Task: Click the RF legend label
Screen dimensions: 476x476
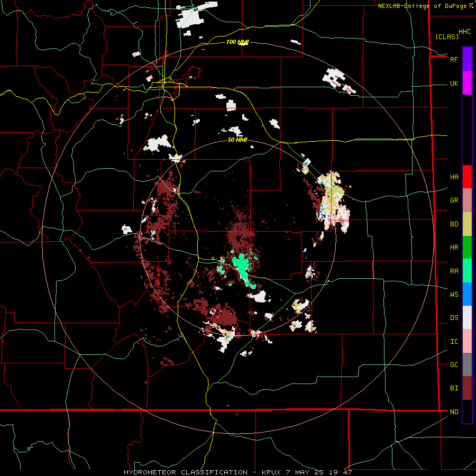Action: click(x=454, y=59)
